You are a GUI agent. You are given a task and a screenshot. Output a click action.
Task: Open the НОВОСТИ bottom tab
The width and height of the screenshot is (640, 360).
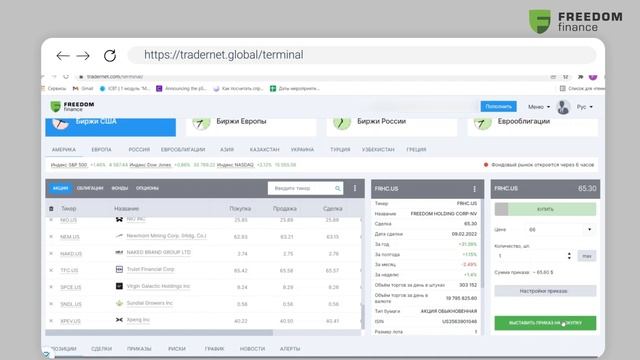coord(252,349)
